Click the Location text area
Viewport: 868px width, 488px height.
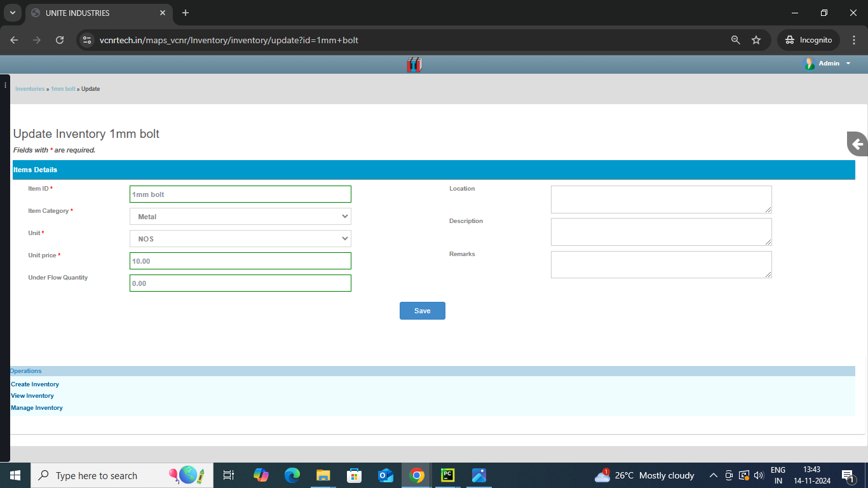pyautogui.click(x=661, y=200)
